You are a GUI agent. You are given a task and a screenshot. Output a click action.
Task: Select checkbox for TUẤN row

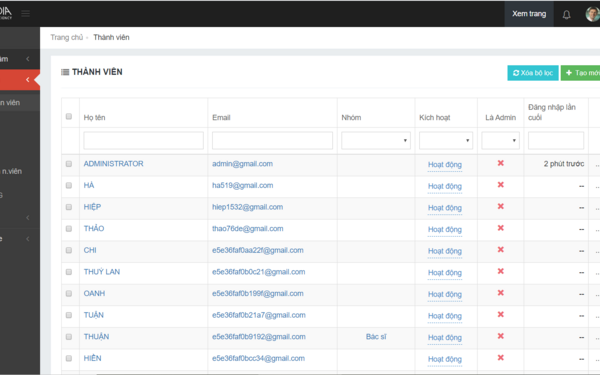tap(69, 315)
